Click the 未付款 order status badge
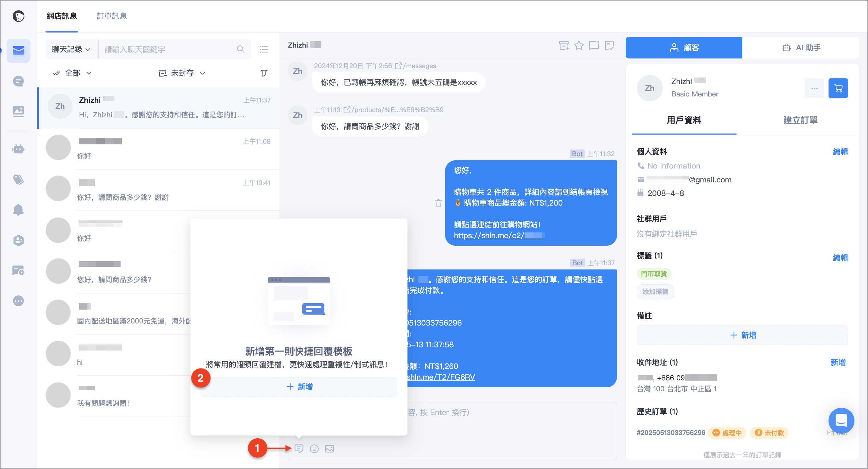868x469 pixels. pyautogui.click(x=769, y=433)
